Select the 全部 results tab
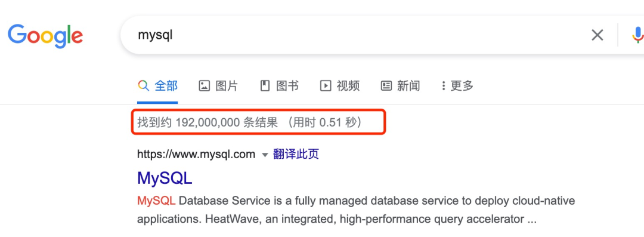644x237 pixels. 166,85
